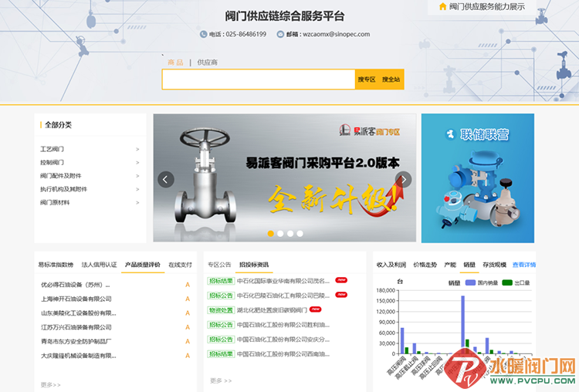
Task: Toggle 国内销量 legend series
Action: pos(482,282)
